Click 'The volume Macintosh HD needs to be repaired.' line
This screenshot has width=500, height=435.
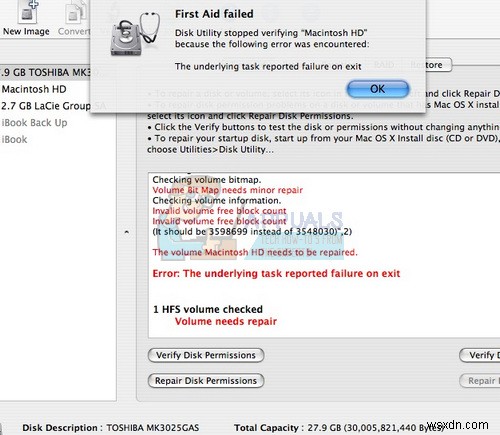[x=255, y=252]
